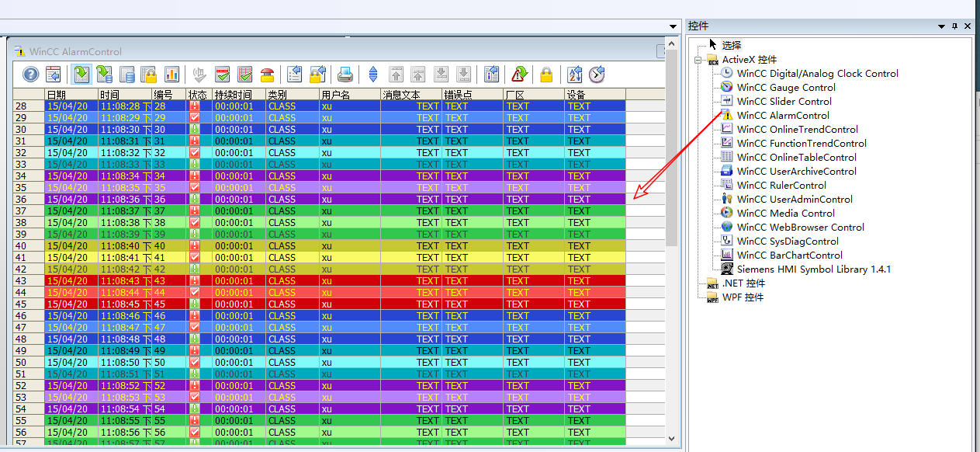Click the 时间 column header

(125, 94)
